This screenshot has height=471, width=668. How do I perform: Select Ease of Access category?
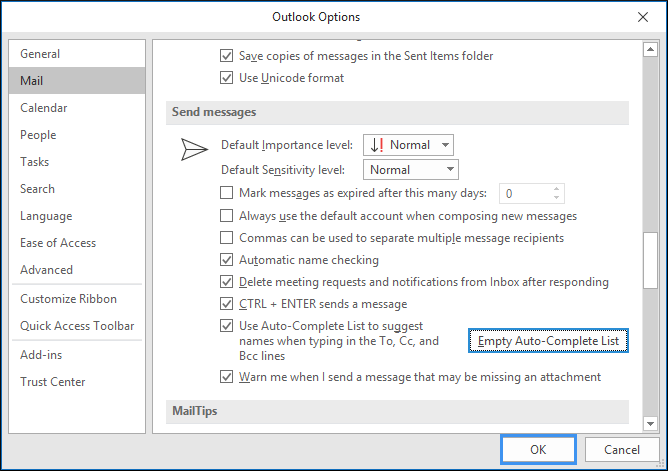[x=77, y=243]
